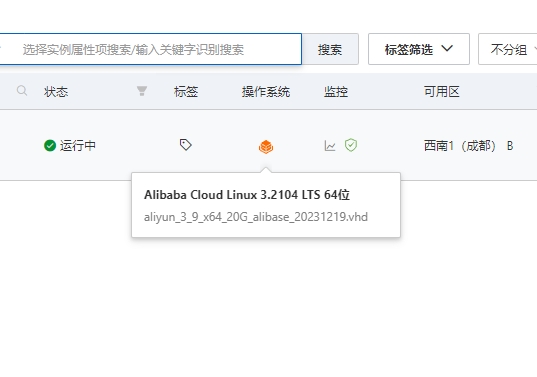Click the 标签 column header

coord(186,91)
